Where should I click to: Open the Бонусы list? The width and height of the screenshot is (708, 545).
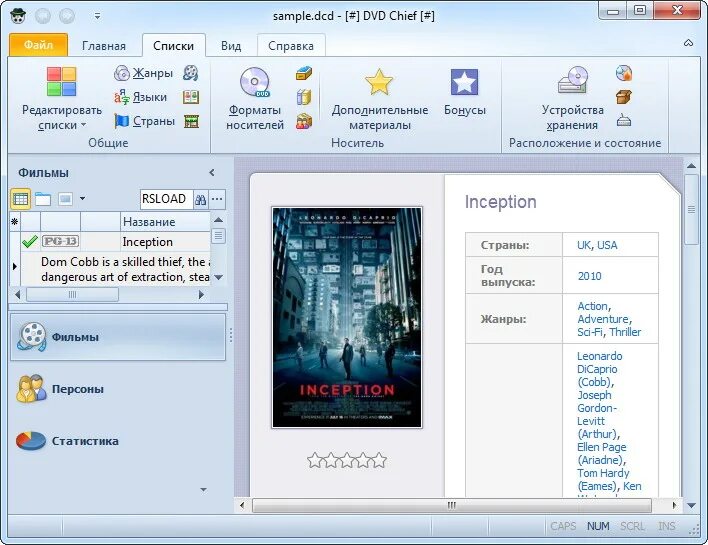465,93
